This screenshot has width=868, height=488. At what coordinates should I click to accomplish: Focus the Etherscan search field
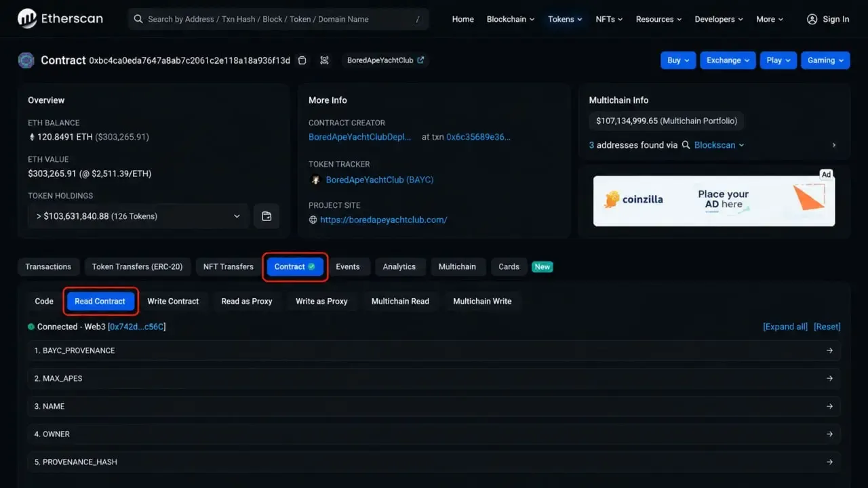278,19
